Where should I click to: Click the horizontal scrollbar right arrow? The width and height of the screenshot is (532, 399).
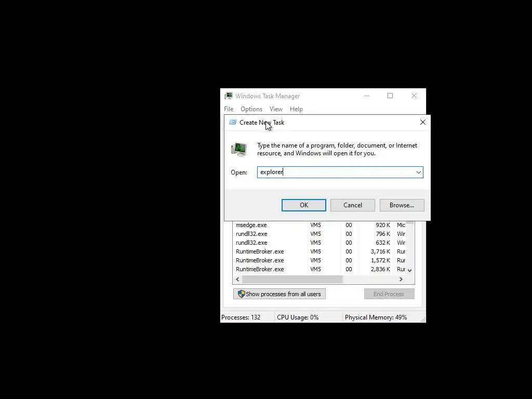point(401,279)
